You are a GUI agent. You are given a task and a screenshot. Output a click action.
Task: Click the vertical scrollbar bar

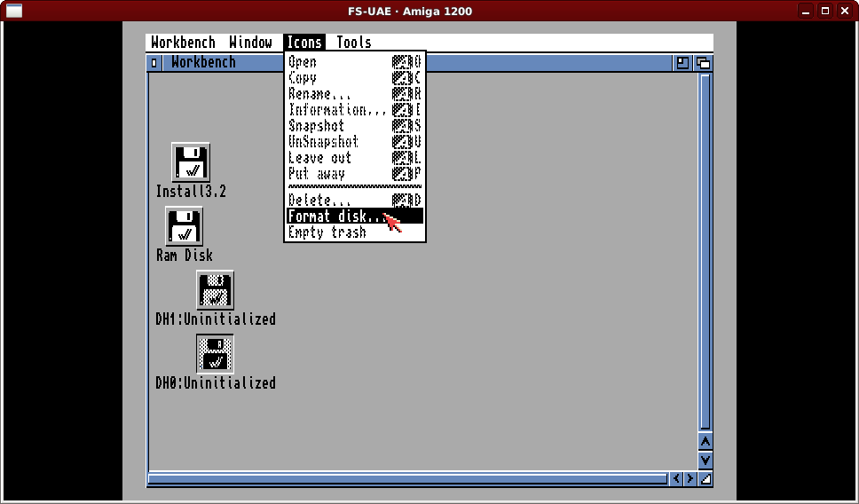coord(705,252)
